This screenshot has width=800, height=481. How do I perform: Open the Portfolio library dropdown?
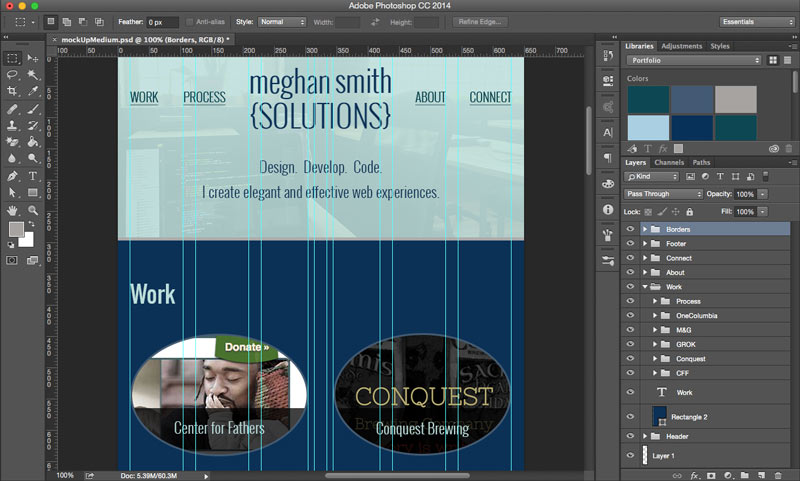click(694, 60)
